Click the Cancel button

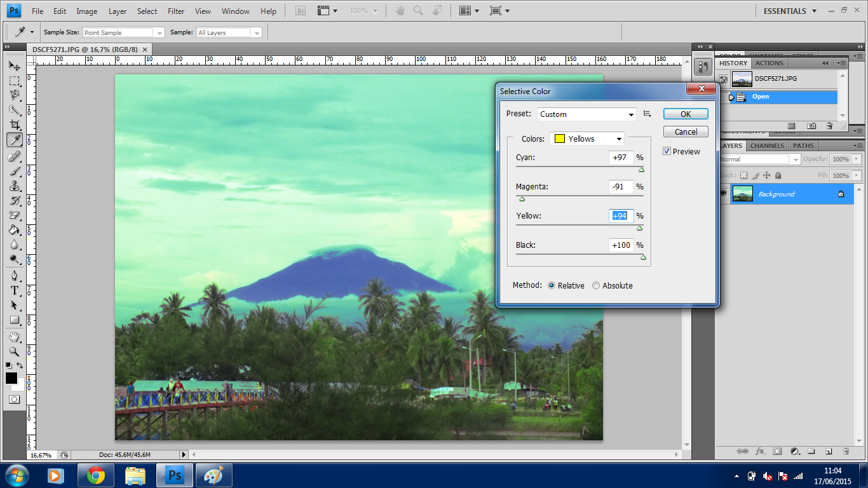(x=686, y=132)
